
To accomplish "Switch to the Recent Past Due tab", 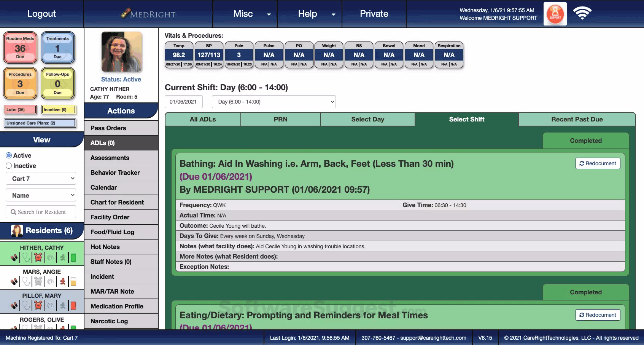I will pos(577,119).
